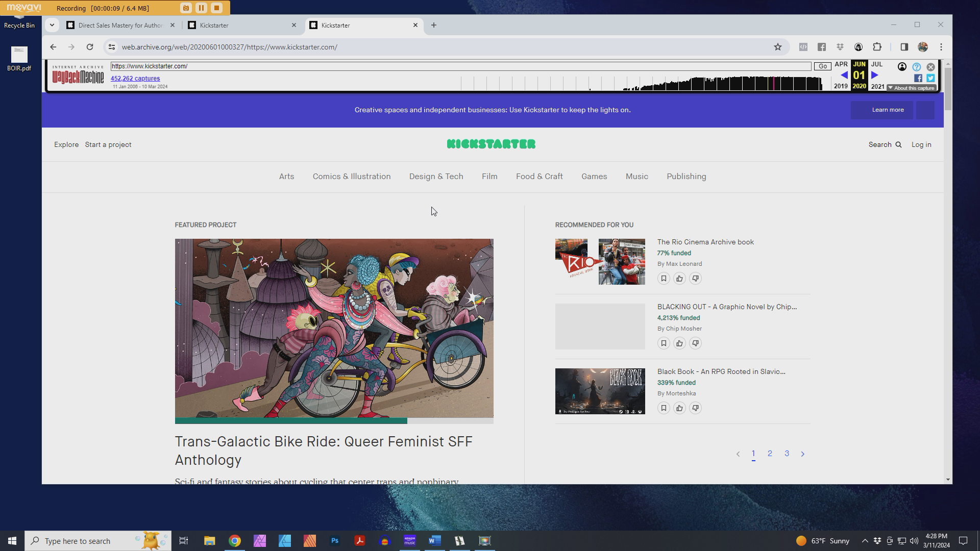Viewport: 980px width, 551px height.
Task: Share capture via Wayback Twitter icon
Action: (x=930, y=78)
